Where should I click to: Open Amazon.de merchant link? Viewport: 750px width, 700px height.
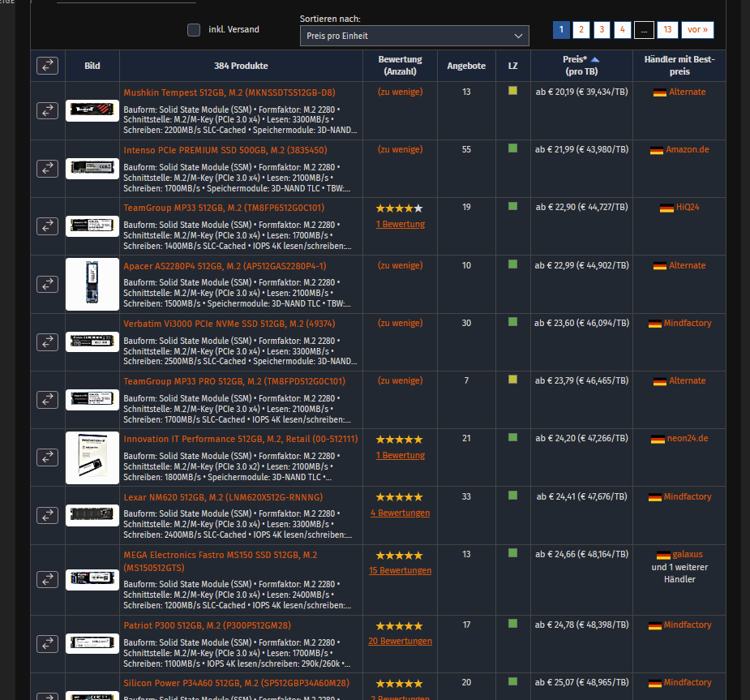(688, 149)
